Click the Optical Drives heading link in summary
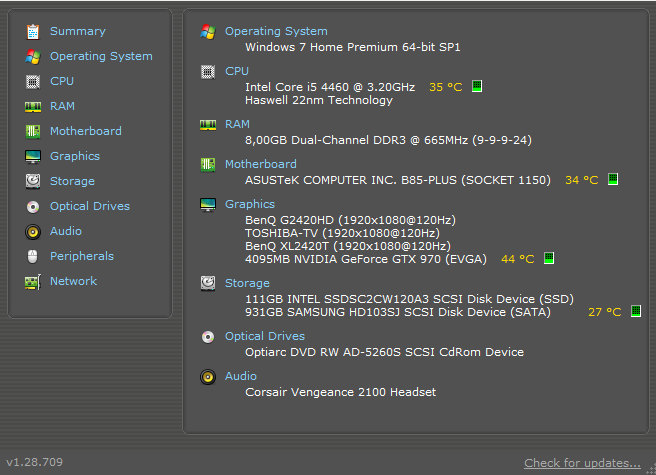The height and width of the screenshot is (475, 656). tap(265, 336)
